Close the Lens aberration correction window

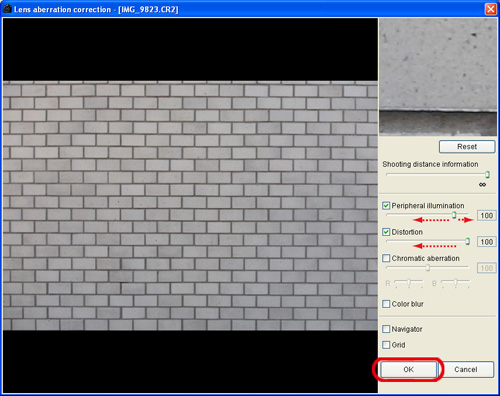[490, 9]
